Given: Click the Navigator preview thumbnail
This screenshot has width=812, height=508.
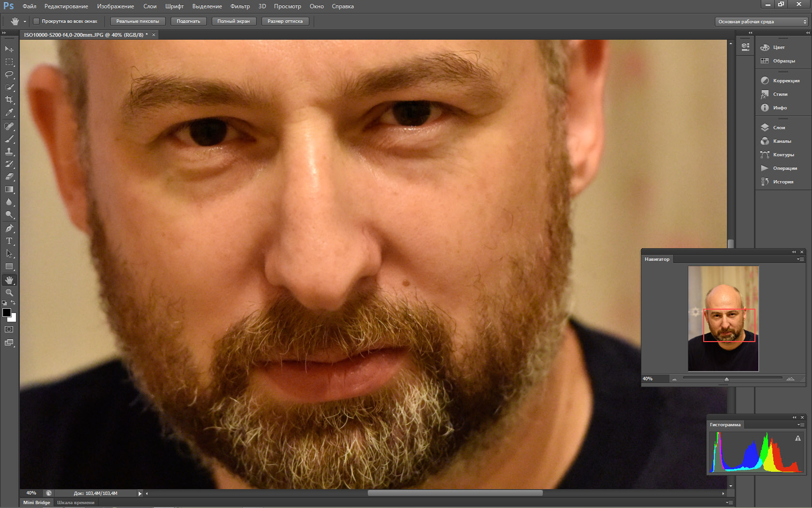Looking at the screenshot, I should (723, 318).
